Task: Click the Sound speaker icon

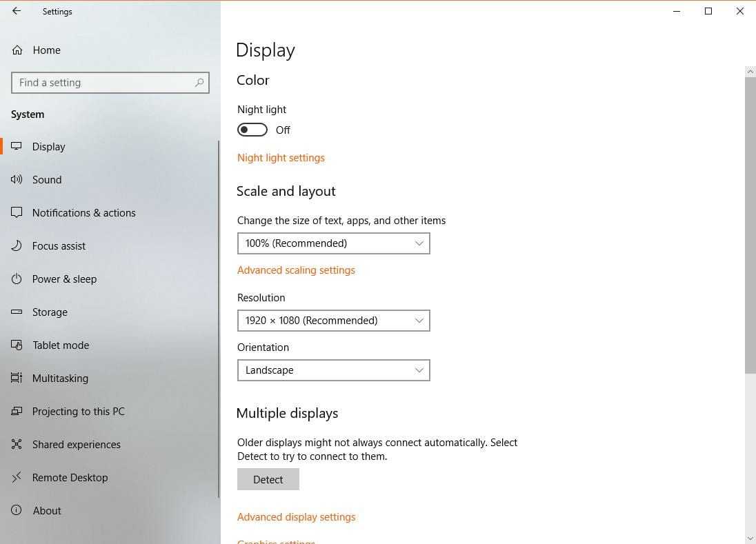Action: click(17, 180)
